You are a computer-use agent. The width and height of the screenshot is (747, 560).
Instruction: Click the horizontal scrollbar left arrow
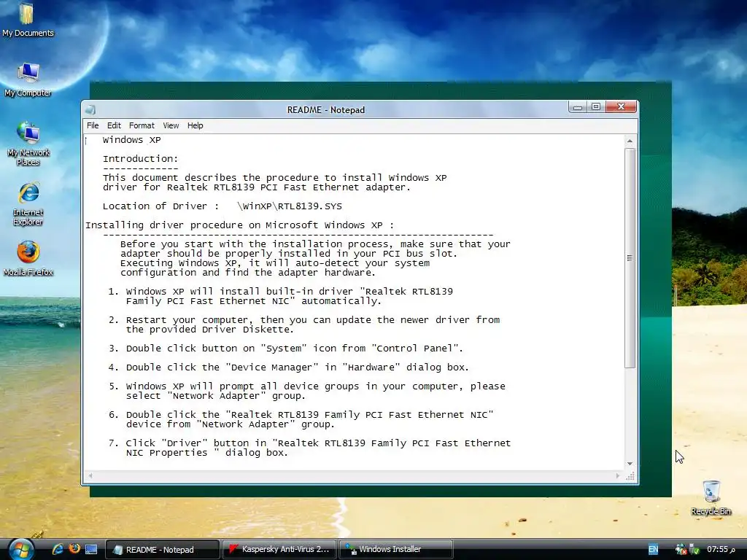90,475
